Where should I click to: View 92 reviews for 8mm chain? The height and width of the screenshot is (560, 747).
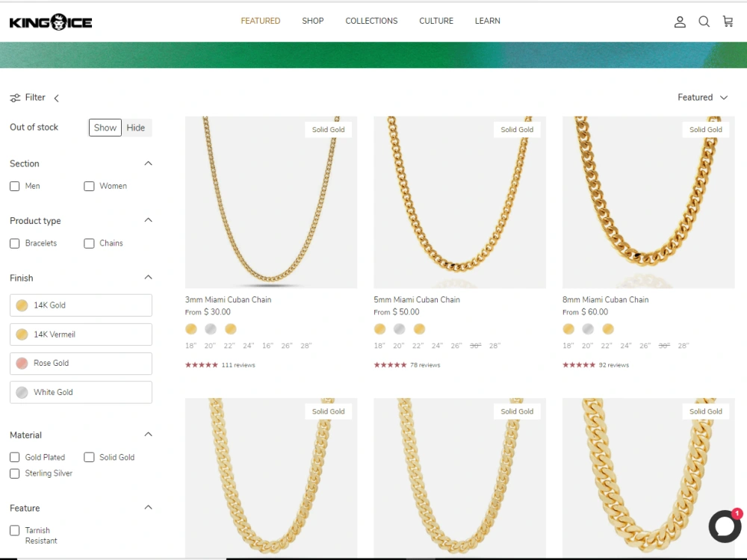coord(613,365)
